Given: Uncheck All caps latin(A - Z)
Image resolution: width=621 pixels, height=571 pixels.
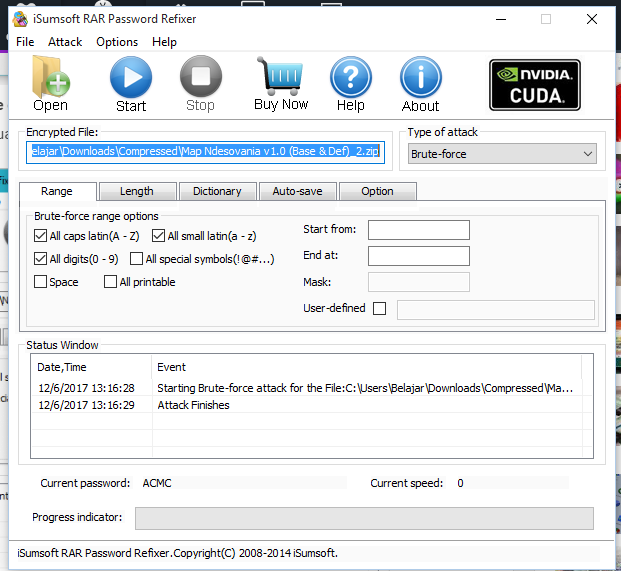Looking at the screenshot, I should click(x=40, y=236).
